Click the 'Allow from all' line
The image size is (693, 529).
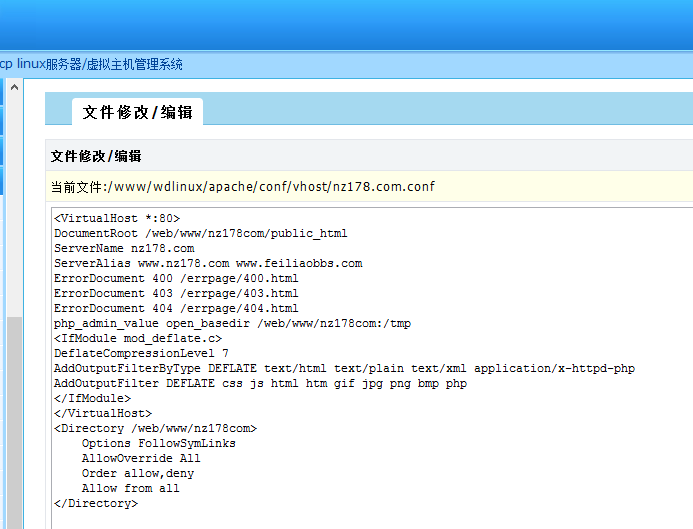coord(131,489)
